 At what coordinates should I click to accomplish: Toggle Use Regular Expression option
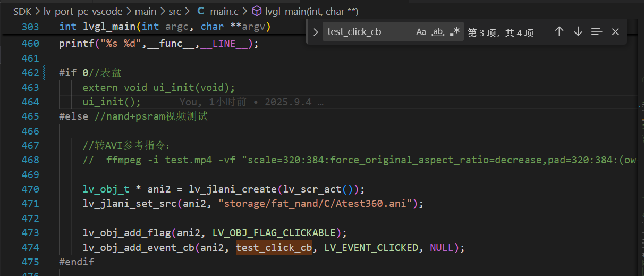tap(454, 32)
